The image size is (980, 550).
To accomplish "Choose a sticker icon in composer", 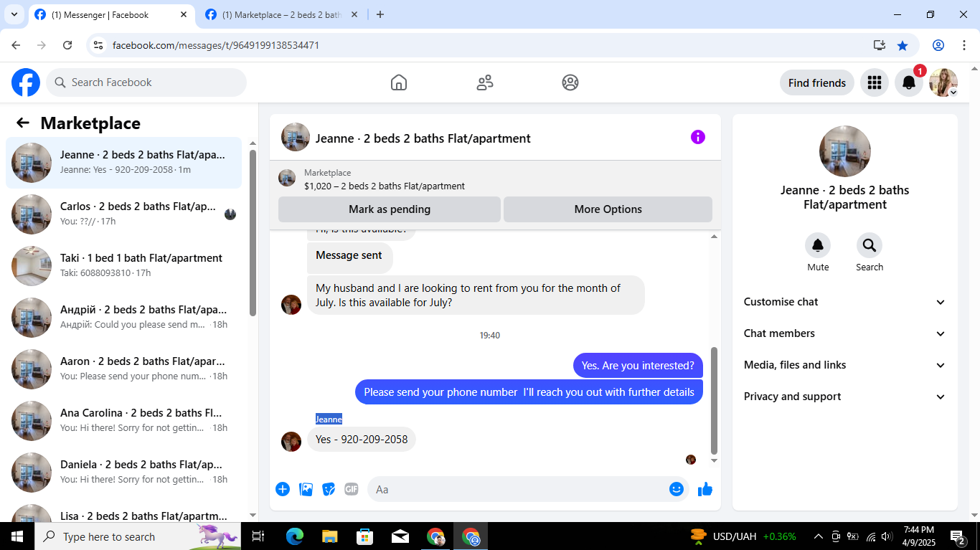I will point(329,489).
